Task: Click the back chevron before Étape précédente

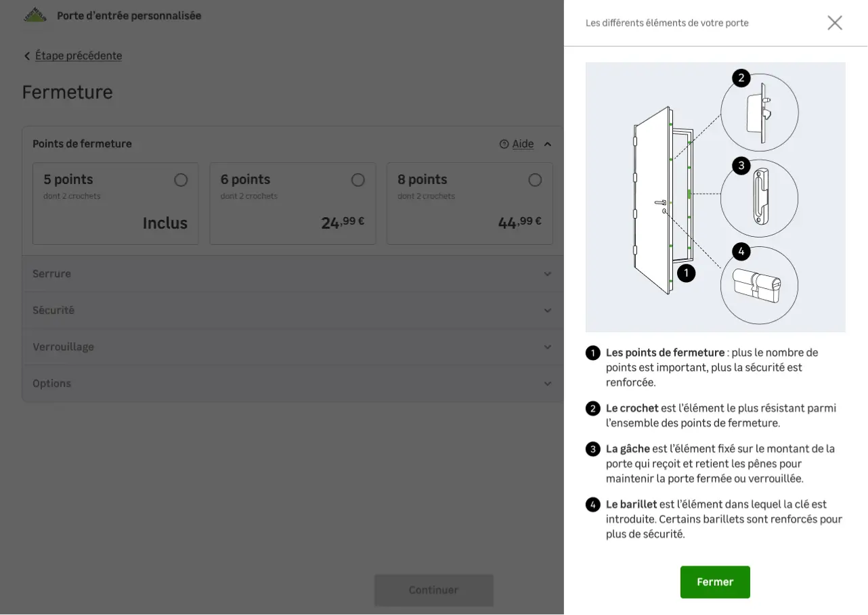Action: tap(27, 56)
